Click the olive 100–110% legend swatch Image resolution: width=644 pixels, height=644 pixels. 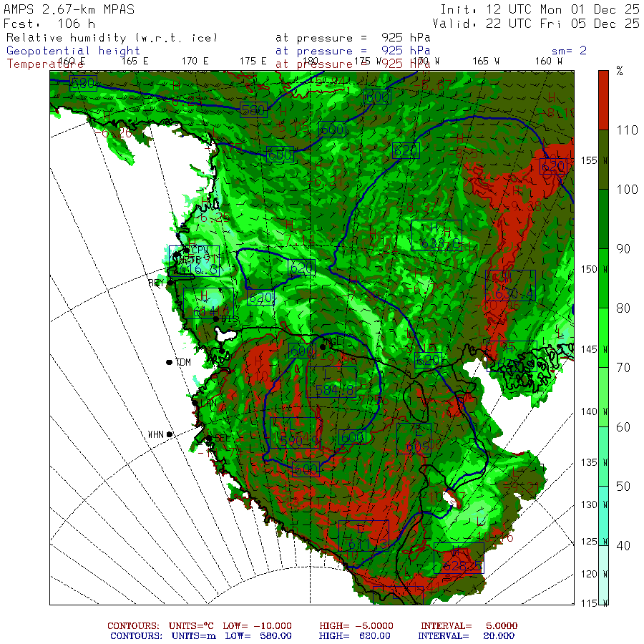[603, 160]
